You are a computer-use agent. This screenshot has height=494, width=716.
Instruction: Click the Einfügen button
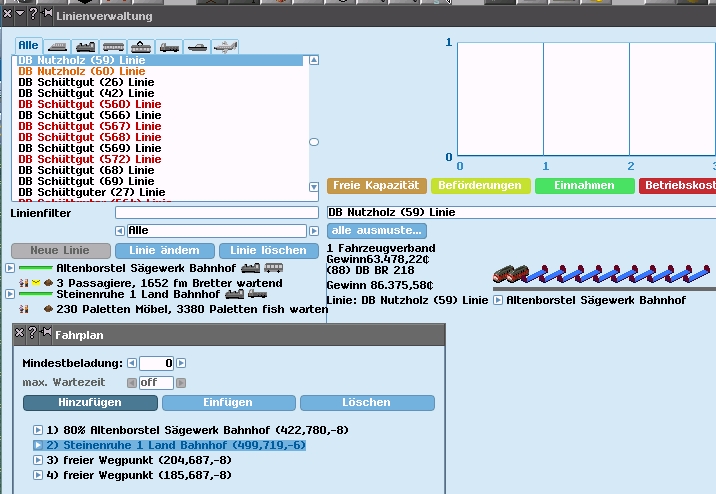point(229,403)
